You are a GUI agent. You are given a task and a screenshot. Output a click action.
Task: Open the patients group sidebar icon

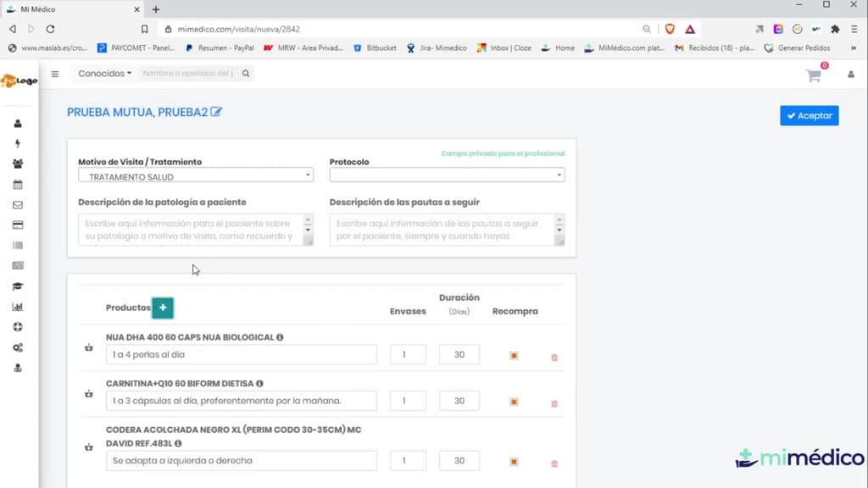pos(18,164)
